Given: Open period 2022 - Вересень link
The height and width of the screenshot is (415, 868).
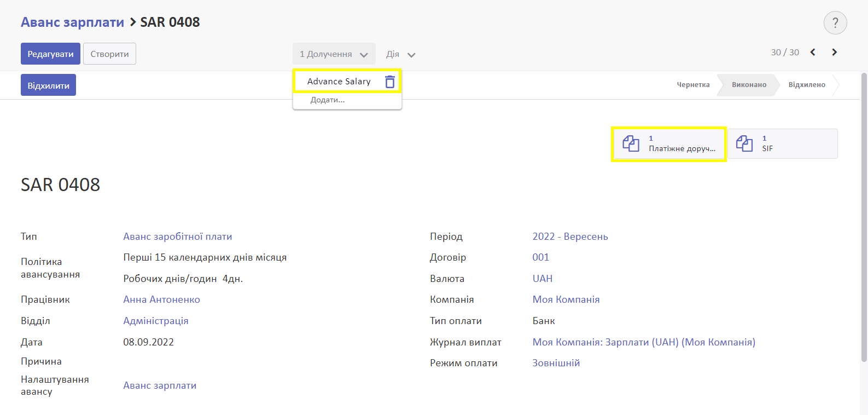Looking at the screenshot, I should coord(570,237).
